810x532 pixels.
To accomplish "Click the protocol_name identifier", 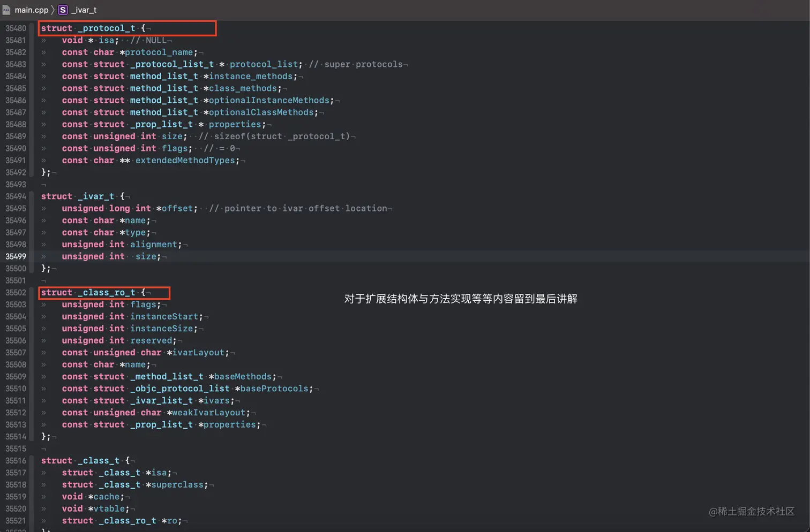I will click(x=159, y=52).
